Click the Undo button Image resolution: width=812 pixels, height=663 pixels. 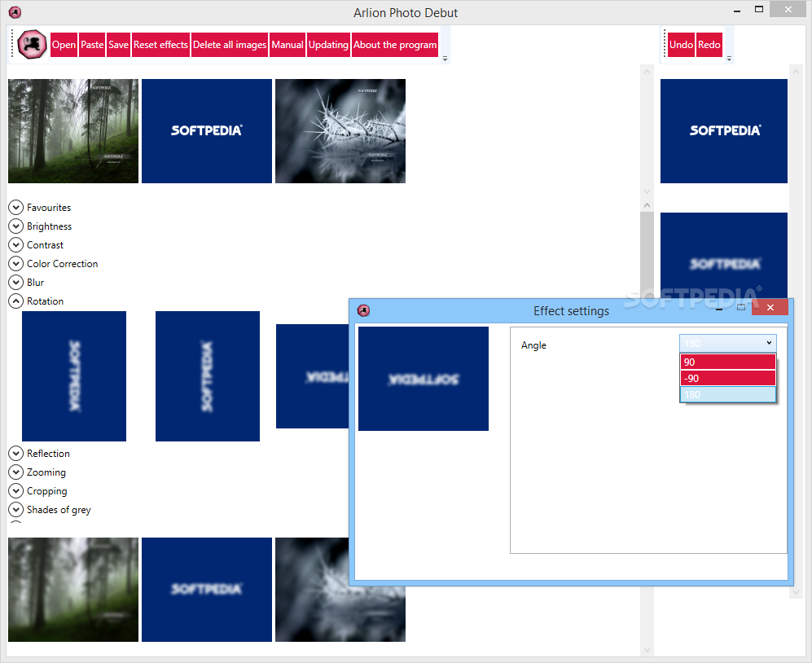(681, 45)
